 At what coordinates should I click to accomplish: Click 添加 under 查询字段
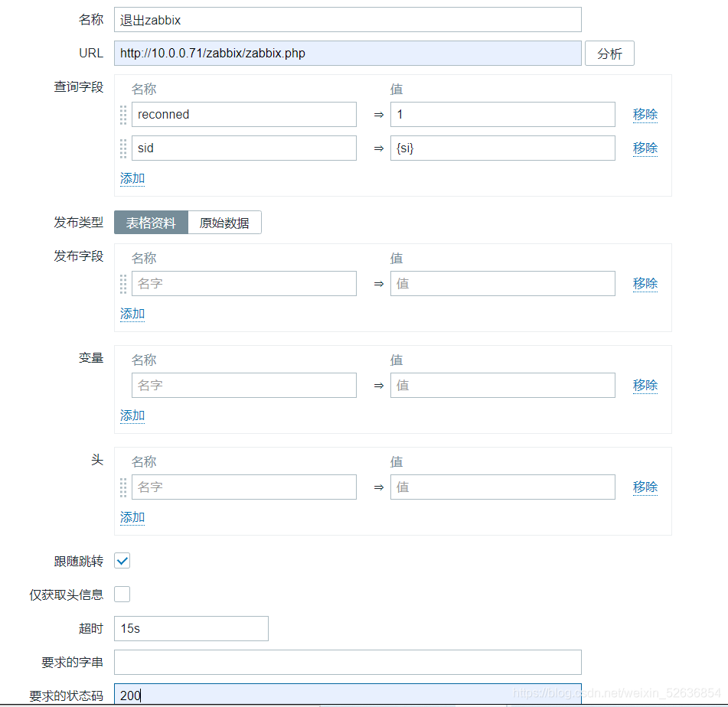(x=132, y=178)
